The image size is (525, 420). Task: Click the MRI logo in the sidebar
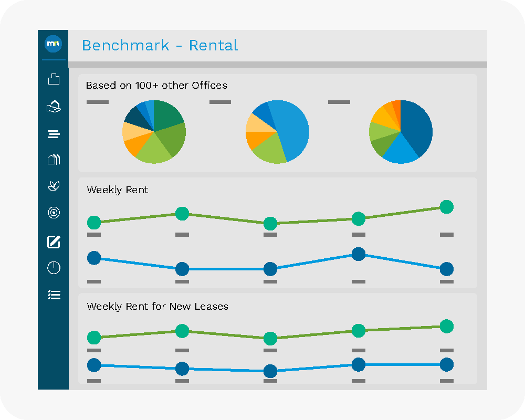coord(54,44)
